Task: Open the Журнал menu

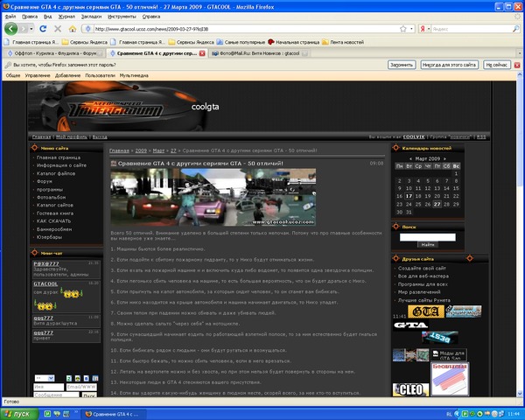Action: [x=66, y=17]
